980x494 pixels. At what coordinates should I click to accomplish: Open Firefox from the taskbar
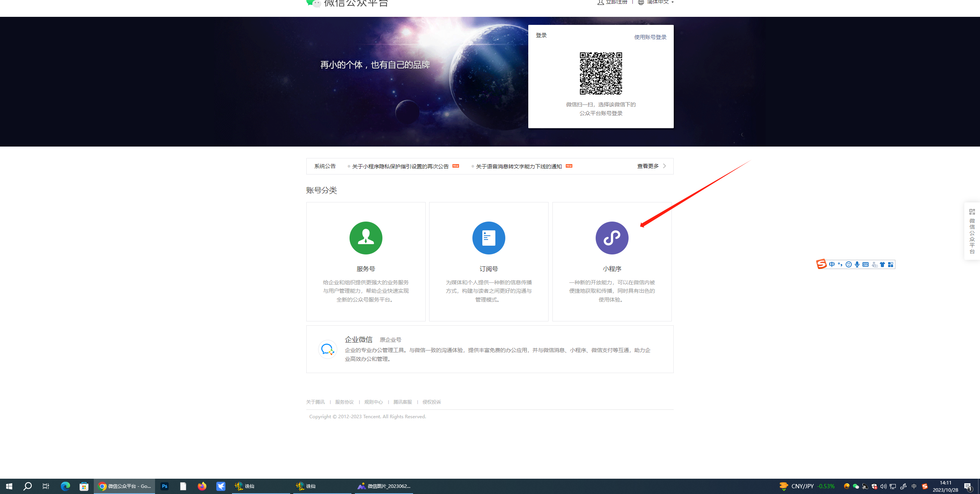click(202, 486)
